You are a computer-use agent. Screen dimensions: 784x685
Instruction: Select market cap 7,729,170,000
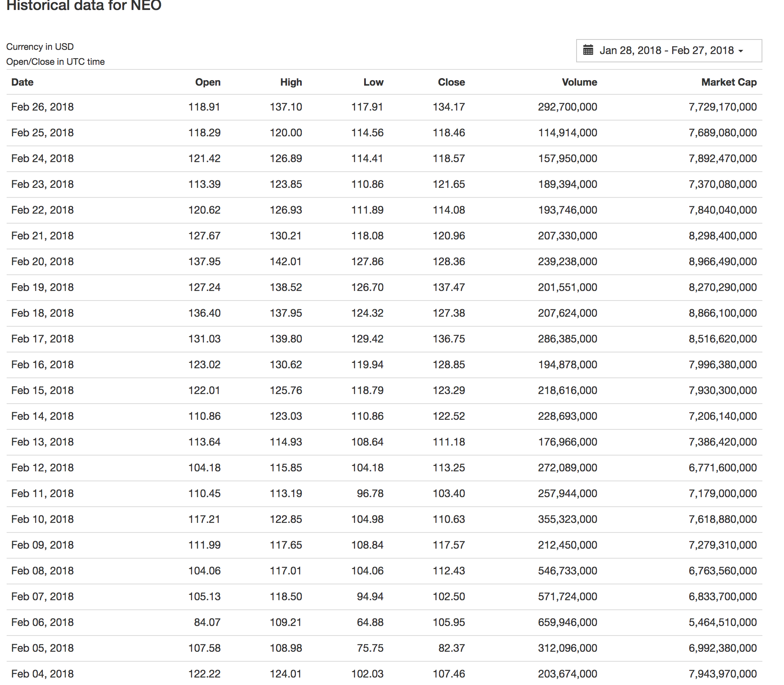(x=723, y=107)
